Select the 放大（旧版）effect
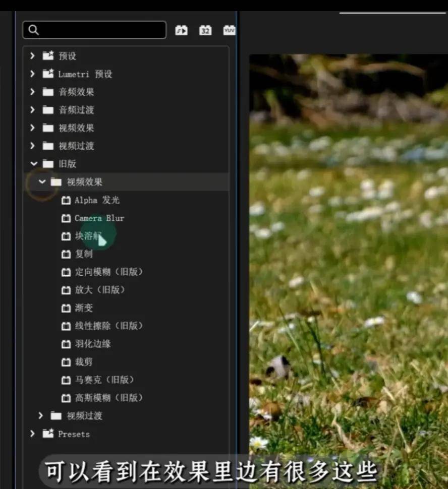 (99, 290)
